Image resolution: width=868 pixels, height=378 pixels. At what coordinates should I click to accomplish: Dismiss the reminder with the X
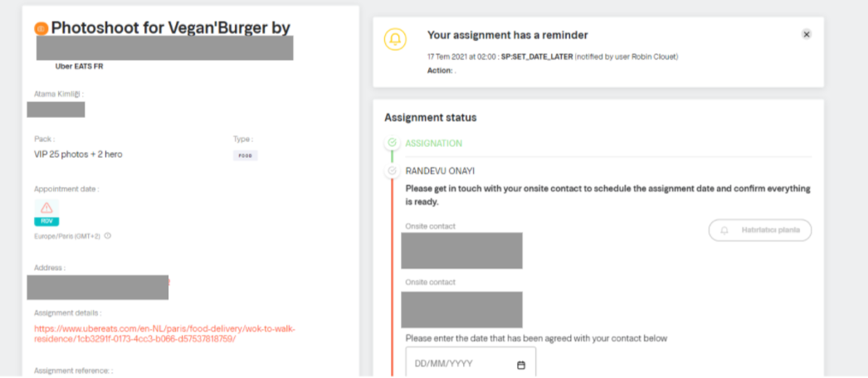[807, 34]
